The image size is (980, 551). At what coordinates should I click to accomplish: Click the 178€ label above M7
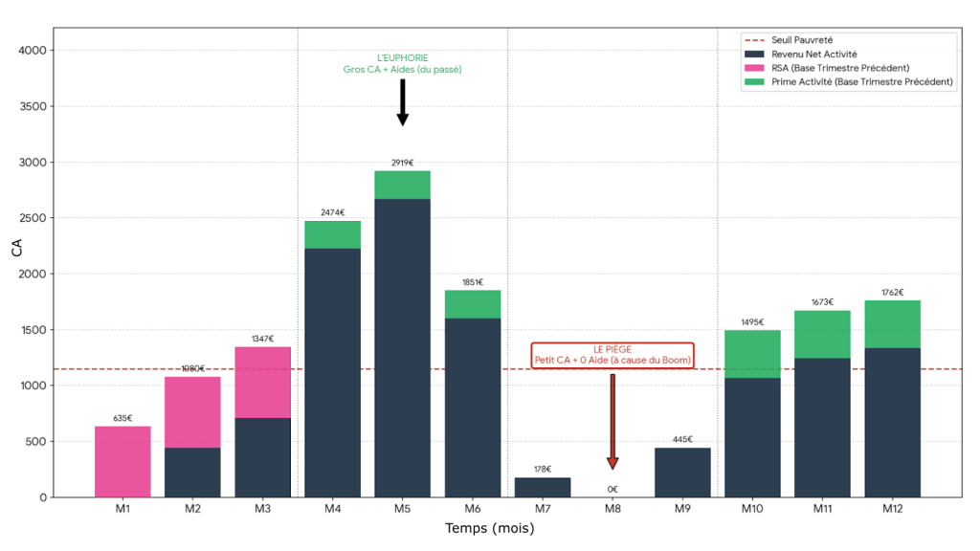point(543,469)
